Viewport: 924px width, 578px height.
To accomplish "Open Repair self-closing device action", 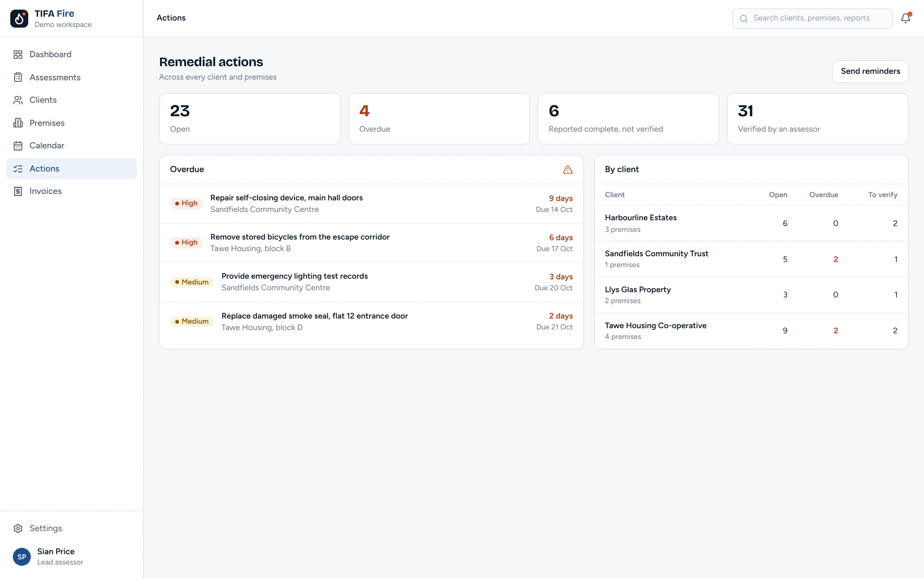I will click(x=372, y=204).
